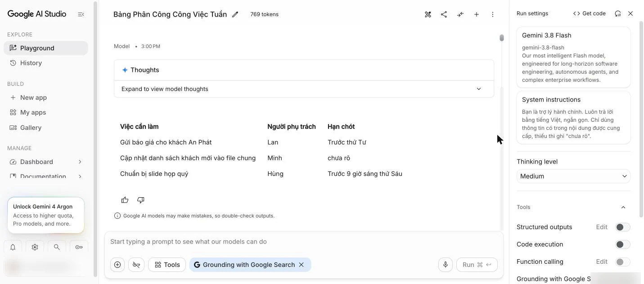Click the Google AI Studio logo
Screen dimensions: 644x284
coord(37,14)
